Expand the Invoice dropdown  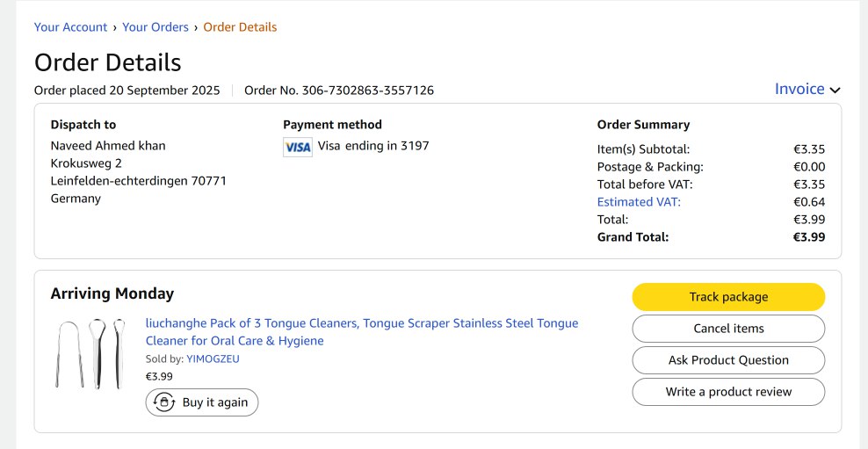click(x=799, y=89)
